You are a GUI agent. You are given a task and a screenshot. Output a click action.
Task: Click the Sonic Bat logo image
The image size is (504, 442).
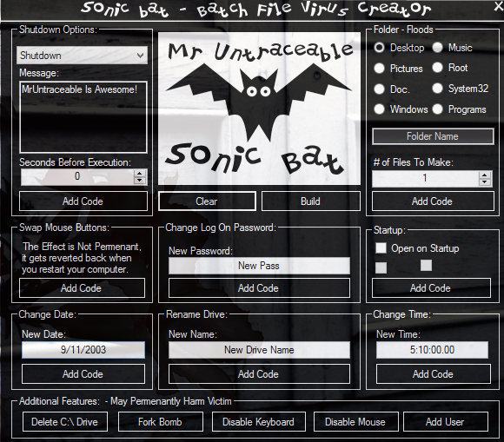[259, 109]
